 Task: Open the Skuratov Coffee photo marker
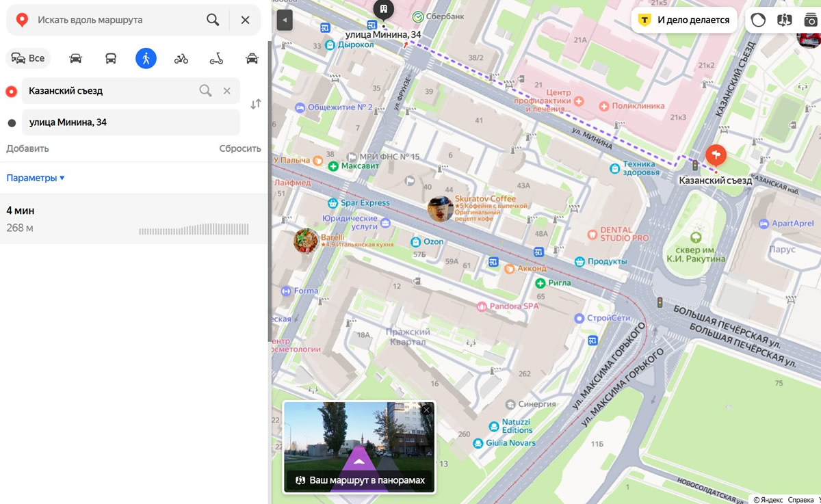[x=440, y=209]
